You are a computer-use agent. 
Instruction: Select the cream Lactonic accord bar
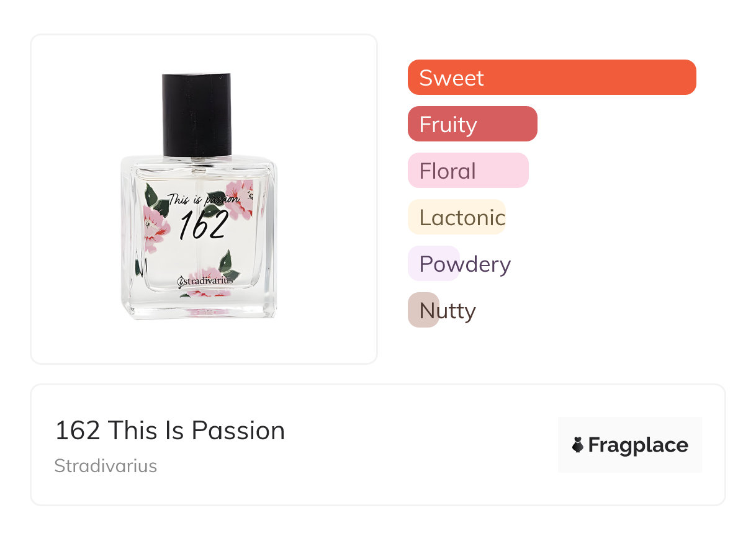457,217
